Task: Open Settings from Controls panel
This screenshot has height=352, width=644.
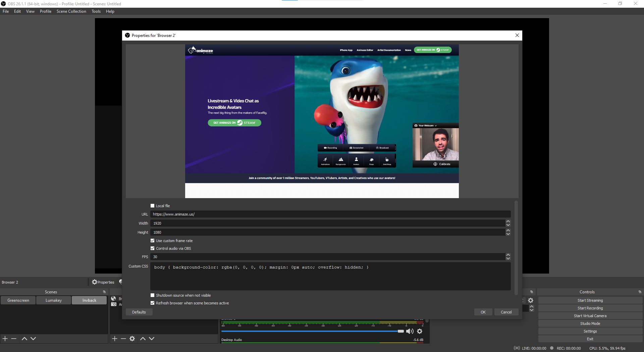Action: click(590, 331)
